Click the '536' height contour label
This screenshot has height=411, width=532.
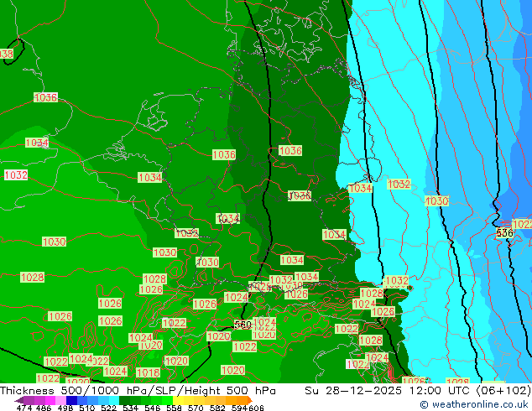click(504, 232)
